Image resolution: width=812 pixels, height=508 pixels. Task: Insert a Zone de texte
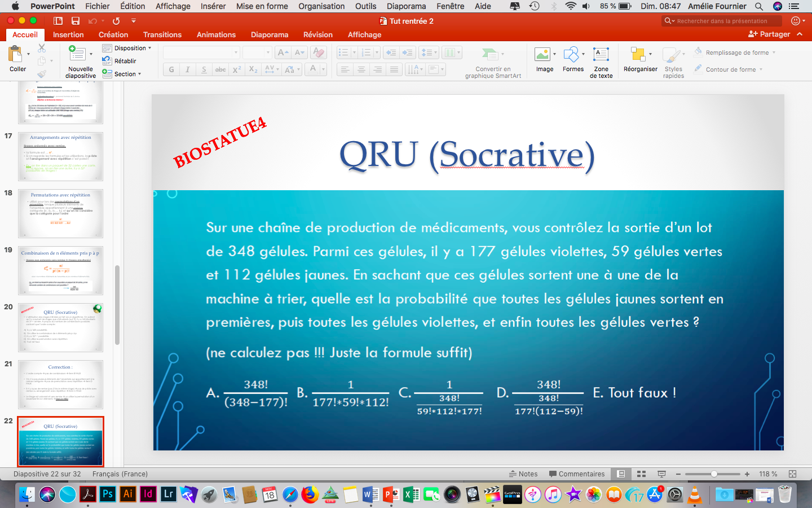(x=601, y=55)
